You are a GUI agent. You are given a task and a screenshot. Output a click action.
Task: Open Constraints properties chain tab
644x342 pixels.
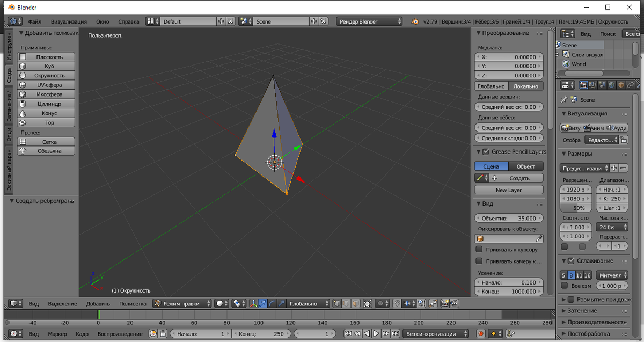click(x=631, y=85)
